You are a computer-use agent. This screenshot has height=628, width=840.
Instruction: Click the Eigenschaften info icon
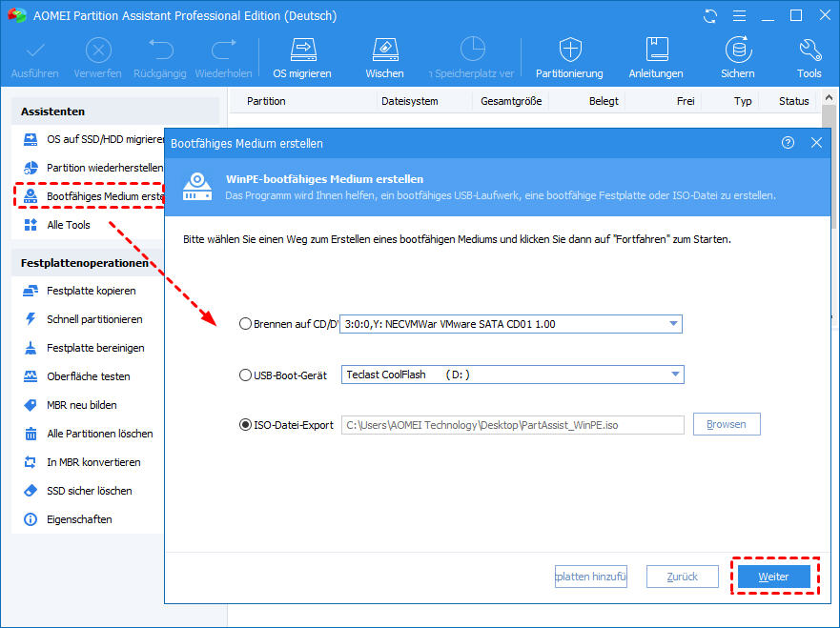[31, 519]
